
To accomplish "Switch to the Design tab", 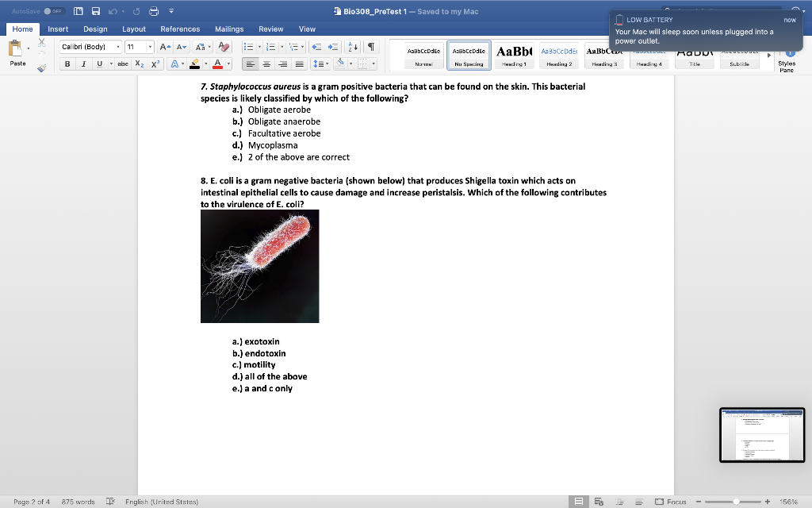I will tap(95, 29).
